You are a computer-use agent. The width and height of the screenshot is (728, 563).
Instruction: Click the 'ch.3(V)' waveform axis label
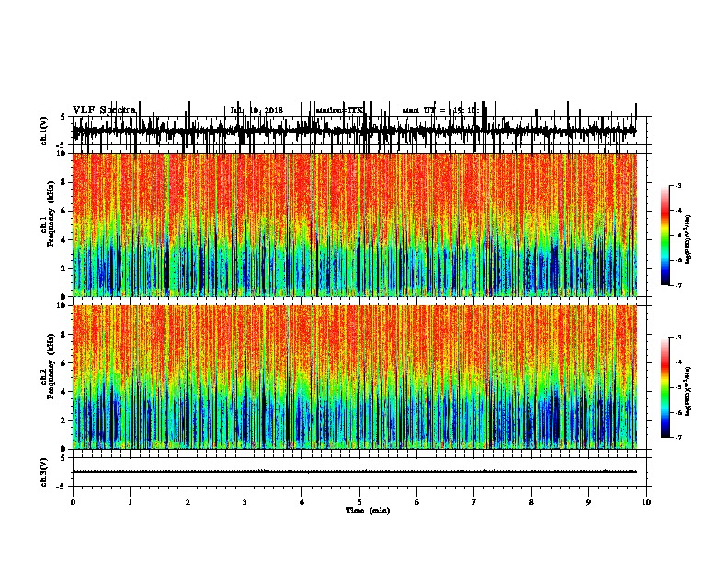(43, 472)
